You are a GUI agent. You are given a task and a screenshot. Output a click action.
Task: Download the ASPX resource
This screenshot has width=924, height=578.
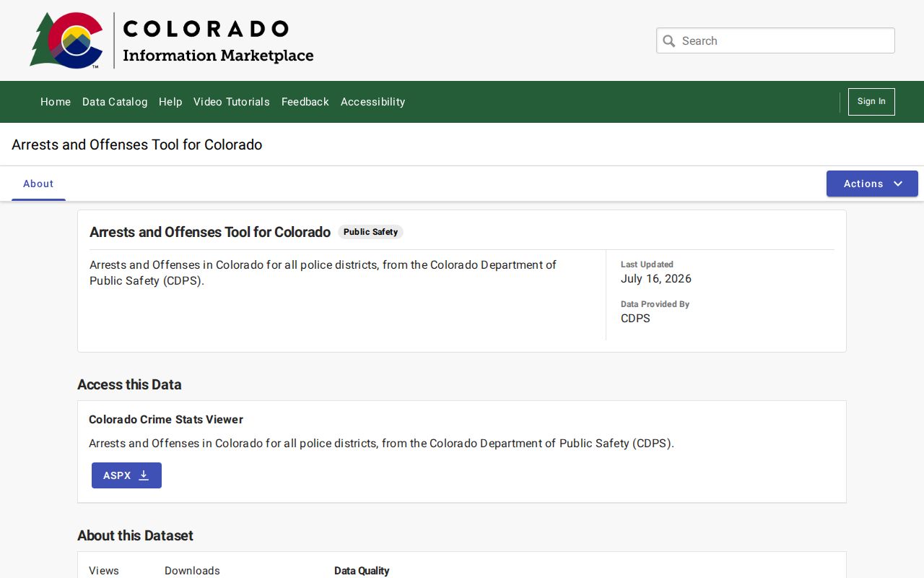pos(126,475)
